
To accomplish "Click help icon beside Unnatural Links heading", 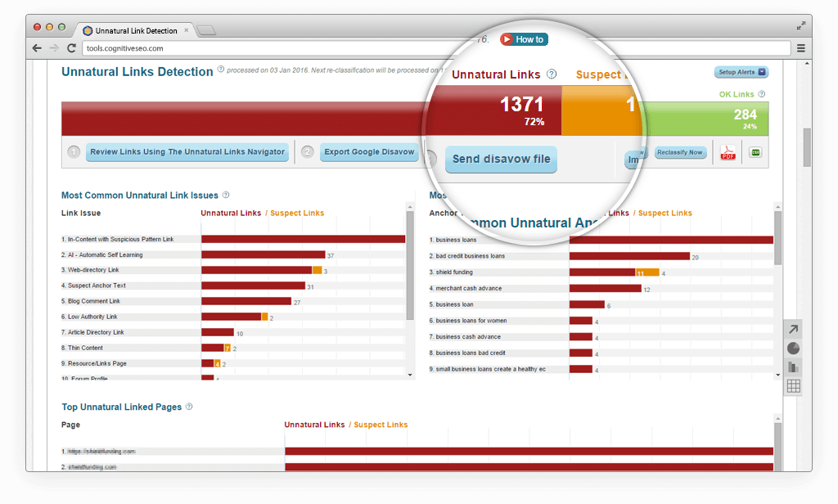I will pyautogui.click(x=552, y=74).
